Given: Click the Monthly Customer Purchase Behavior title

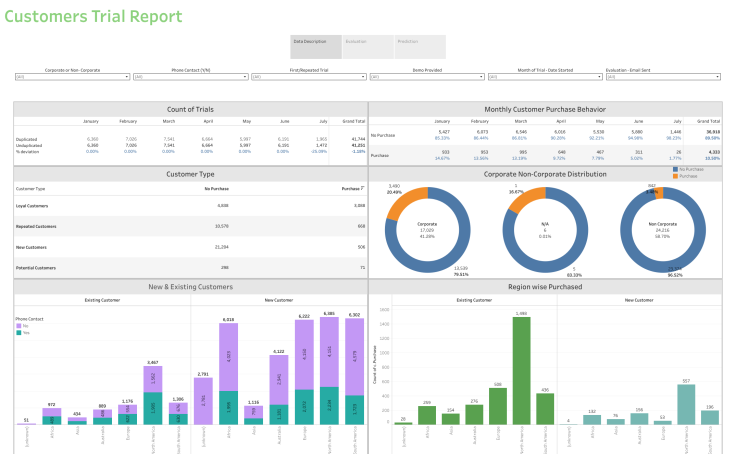Looking at the screenshot, I should 545,109.
